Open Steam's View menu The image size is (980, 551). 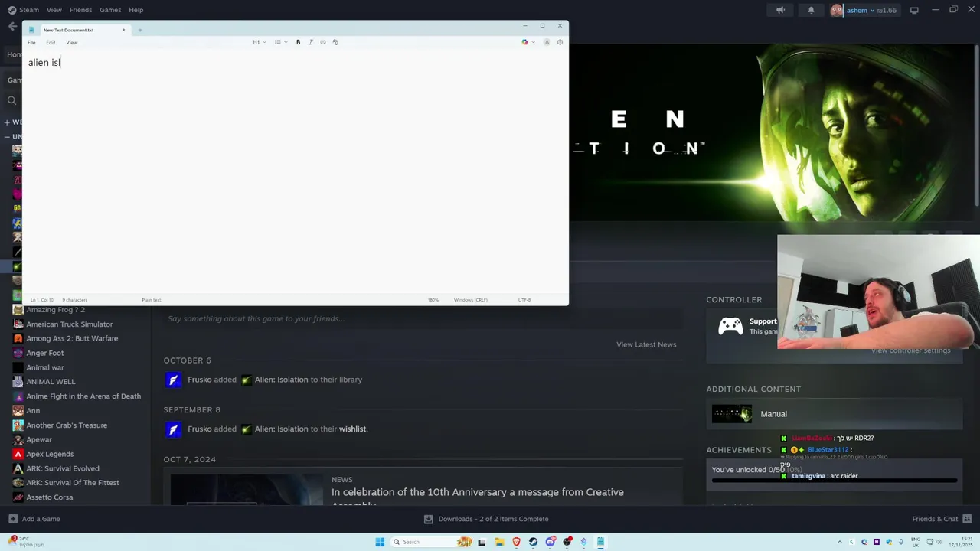(x=54, y=10)
